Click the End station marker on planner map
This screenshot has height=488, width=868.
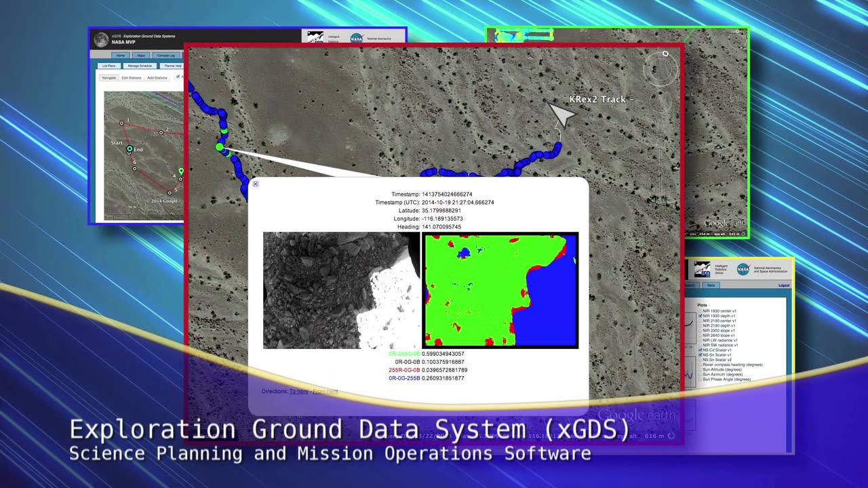point(130,149)
